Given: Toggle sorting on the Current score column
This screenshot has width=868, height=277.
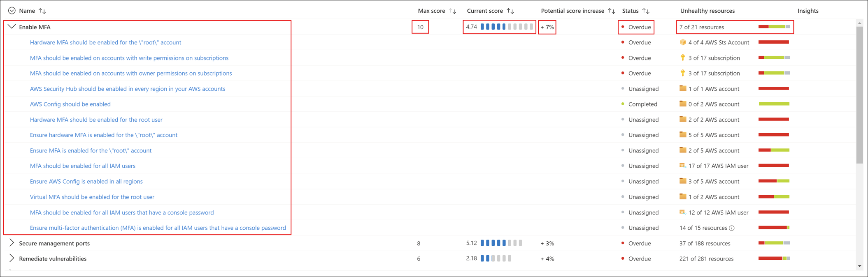Looking at the screenshot, I should pos(510,11).
